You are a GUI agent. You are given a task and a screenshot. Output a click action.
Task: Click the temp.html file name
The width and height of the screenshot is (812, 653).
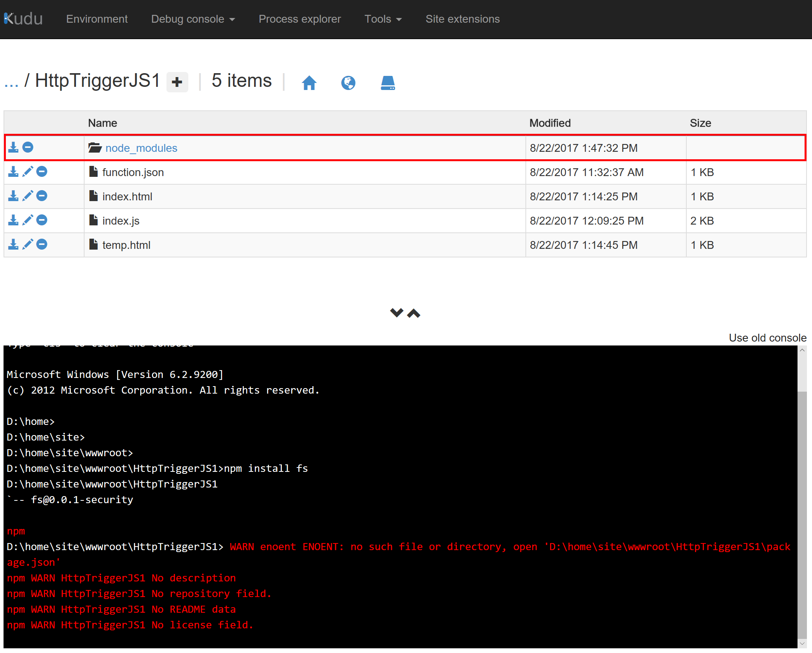pos(126,245)
